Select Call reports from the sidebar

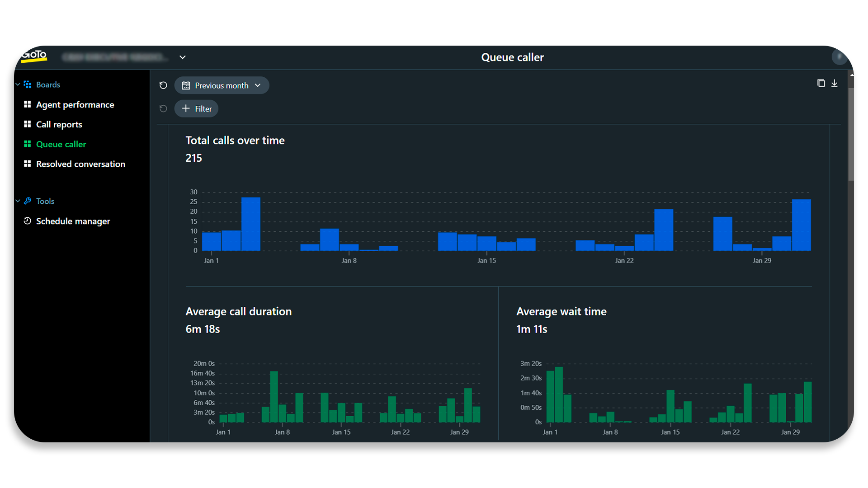tap(59, 124)
